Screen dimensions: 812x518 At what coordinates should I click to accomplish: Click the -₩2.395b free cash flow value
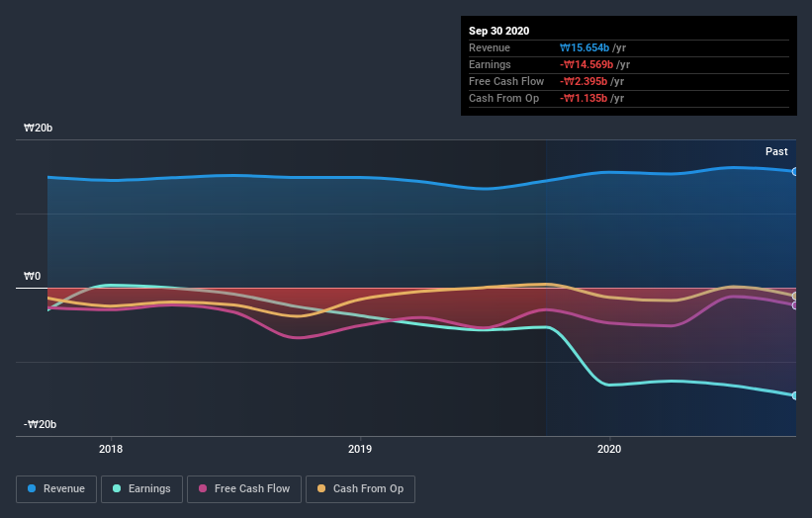tap(584, 81)
